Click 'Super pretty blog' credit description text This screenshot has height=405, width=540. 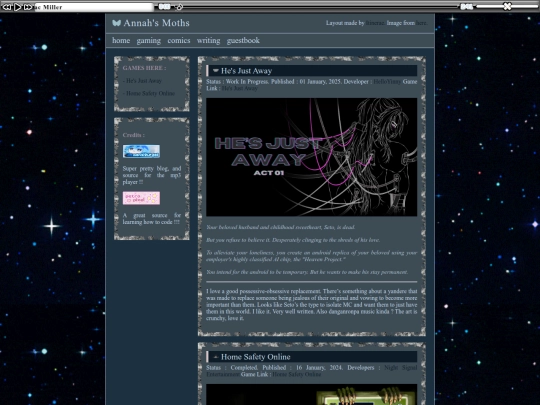(x=152, y=175)
